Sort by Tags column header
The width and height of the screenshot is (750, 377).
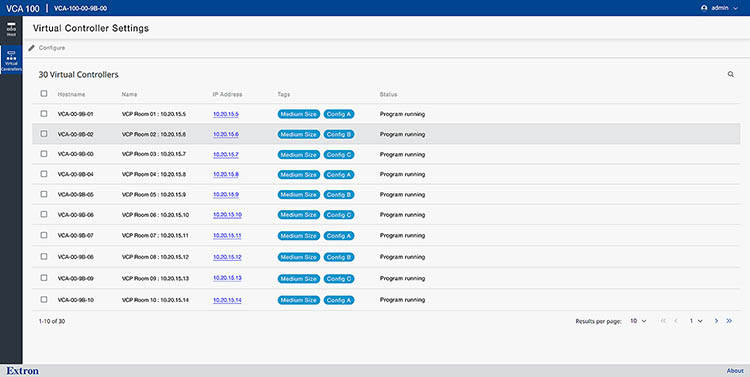point(284,94)
